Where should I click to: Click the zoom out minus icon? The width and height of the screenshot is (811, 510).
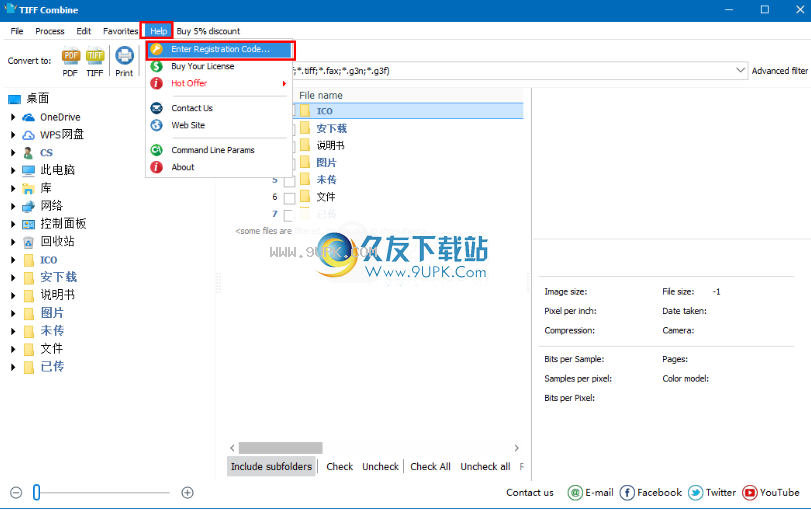pyautogui.click(x=16, y=493)
